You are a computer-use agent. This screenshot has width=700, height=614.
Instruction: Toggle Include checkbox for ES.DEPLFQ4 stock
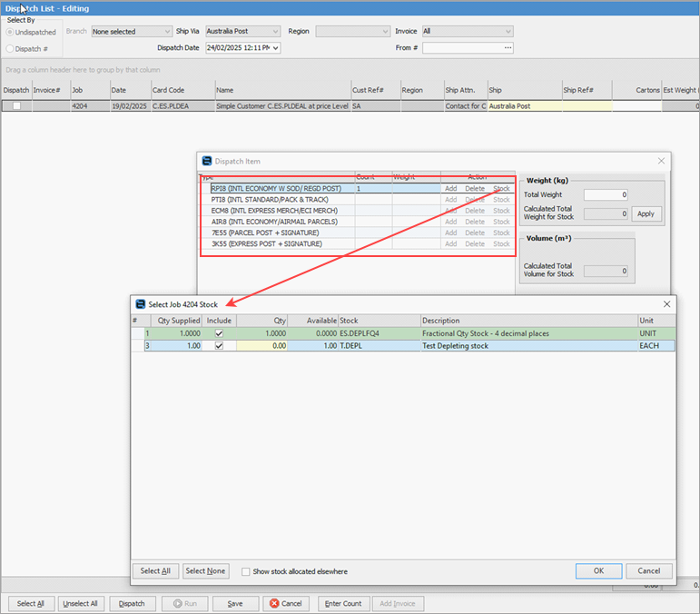[219, 333]
